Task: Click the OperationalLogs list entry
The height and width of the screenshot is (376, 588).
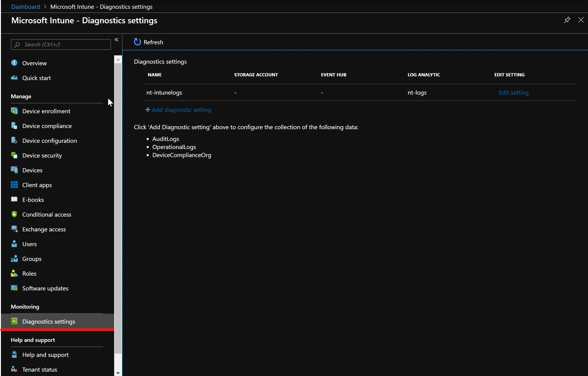Action: coord(174,147)
